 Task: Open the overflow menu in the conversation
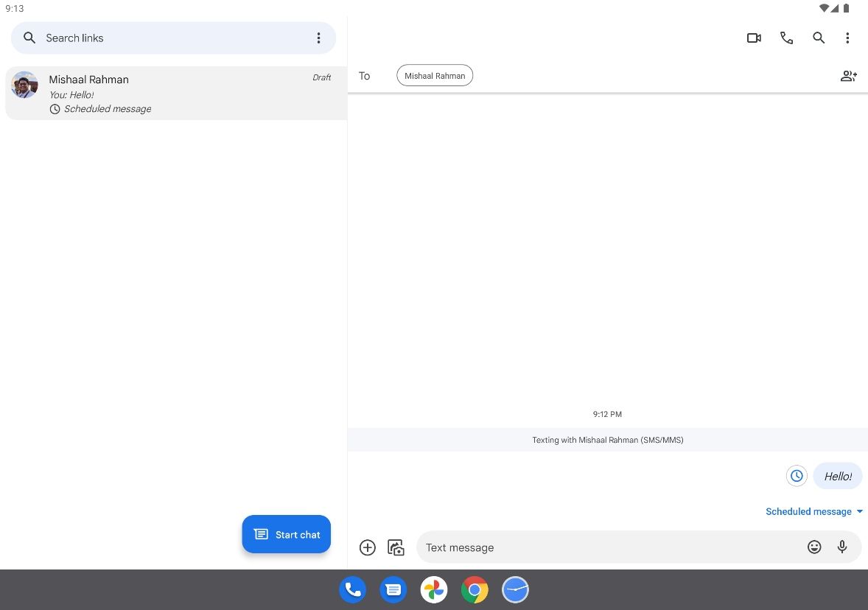click(847, 38)
